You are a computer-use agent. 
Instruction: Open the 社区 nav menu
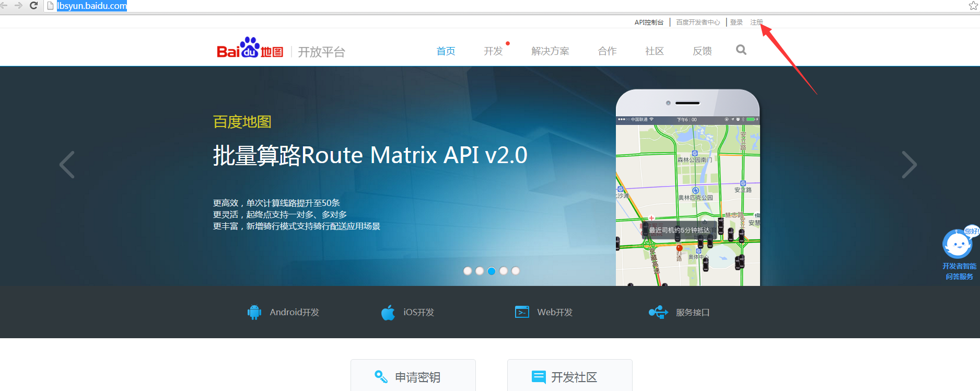click(x=655, y=51)
